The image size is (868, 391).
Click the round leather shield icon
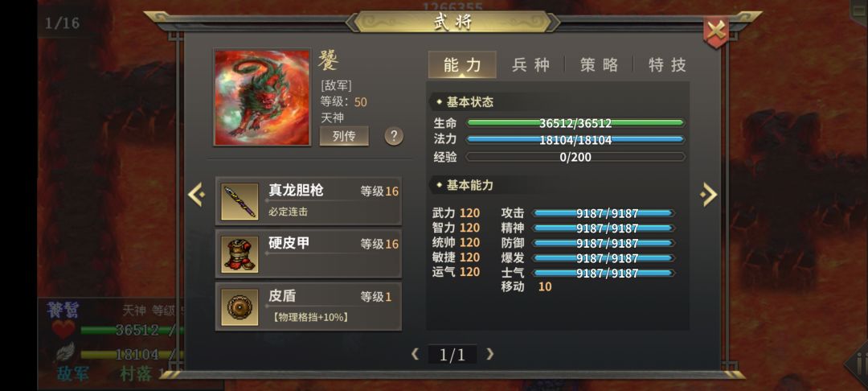[240, 307]
